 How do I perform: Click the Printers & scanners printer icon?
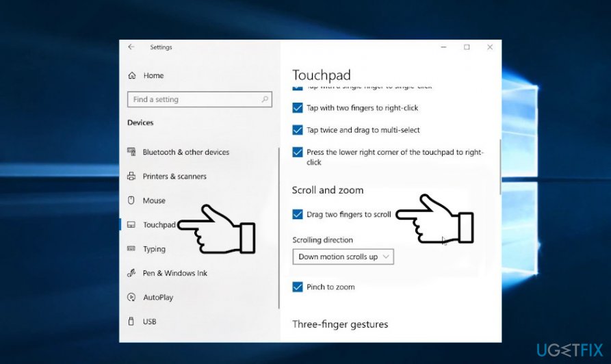tap(131, 176)
